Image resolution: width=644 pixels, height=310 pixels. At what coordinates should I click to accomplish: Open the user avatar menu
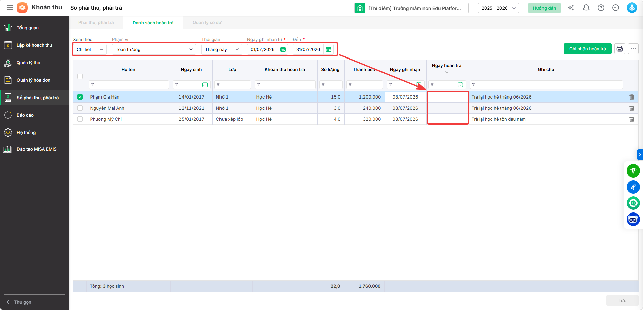click(x=632, y=8)
